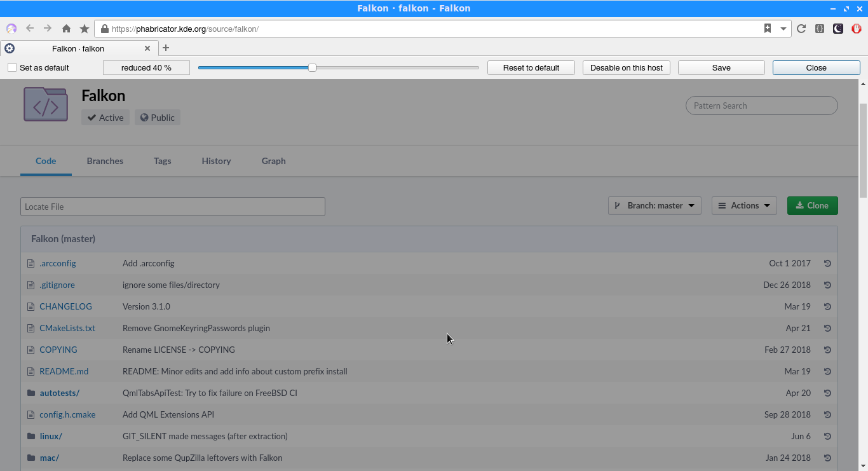
Task: Click the folder icon beside autotests/
Action: 31,393
